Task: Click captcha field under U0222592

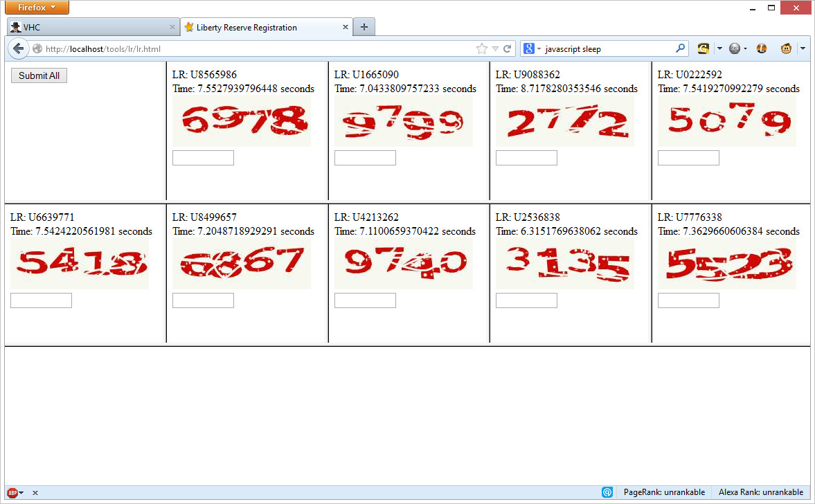Action: 688,158
